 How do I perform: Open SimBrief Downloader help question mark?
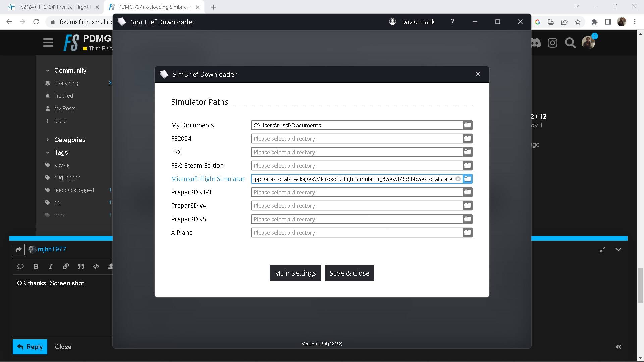click(x=452, y=22)
